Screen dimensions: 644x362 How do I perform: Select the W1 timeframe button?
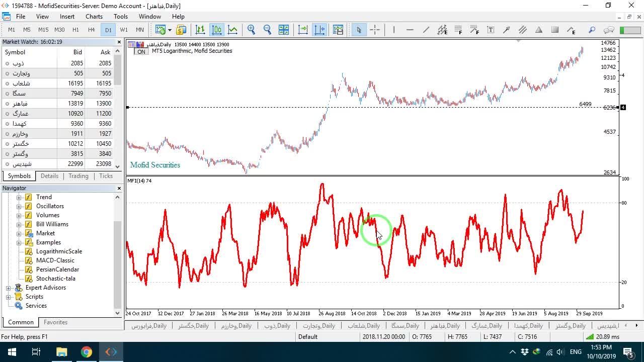pos(124,30)
